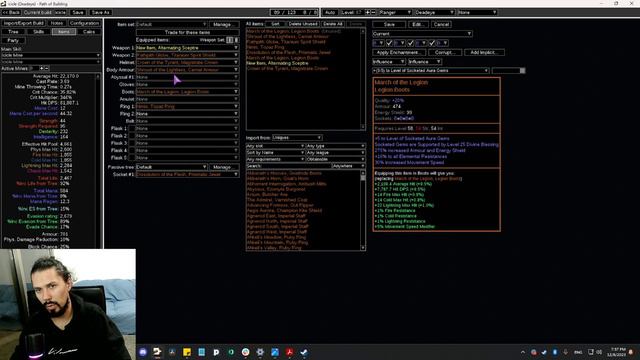
Task: Select Weapon Set II toggle
Action: click(236, 40)
